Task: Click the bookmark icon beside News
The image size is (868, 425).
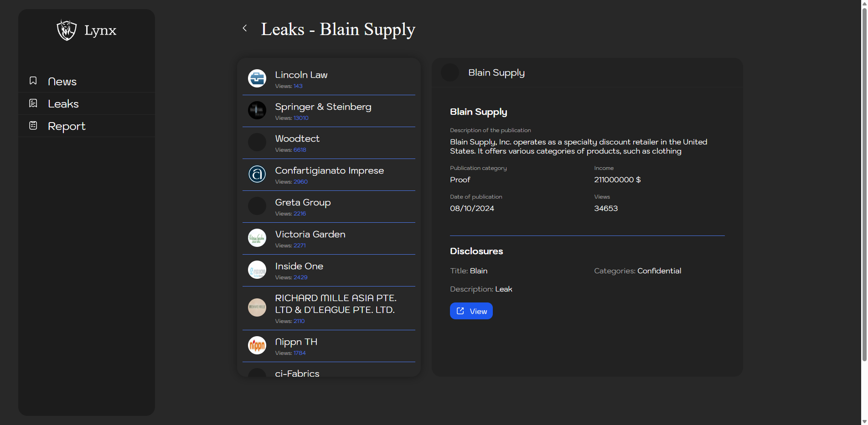Action: [x=33, y=81]
